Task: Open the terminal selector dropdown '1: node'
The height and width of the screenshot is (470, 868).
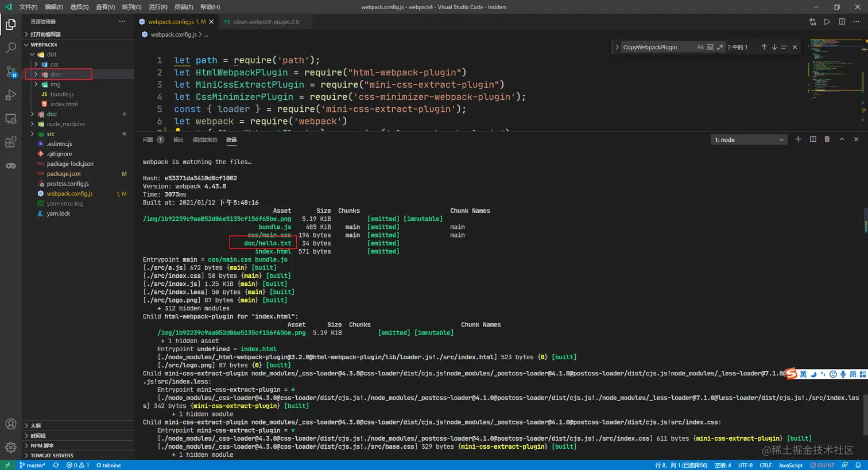Action: (749, 139)
